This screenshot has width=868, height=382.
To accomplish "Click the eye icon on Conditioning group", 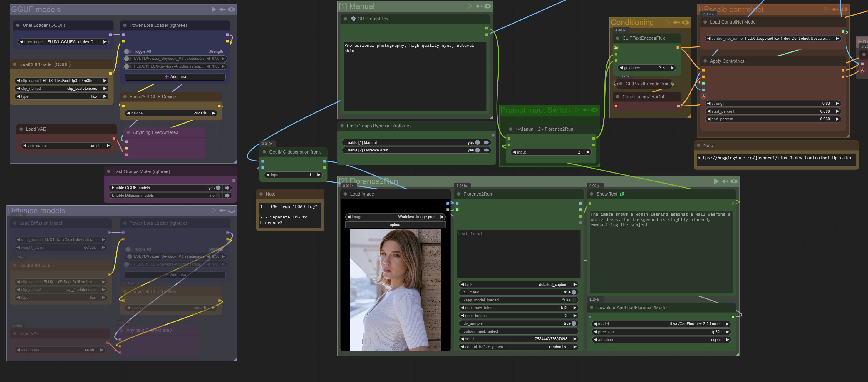I will (685, 23).
